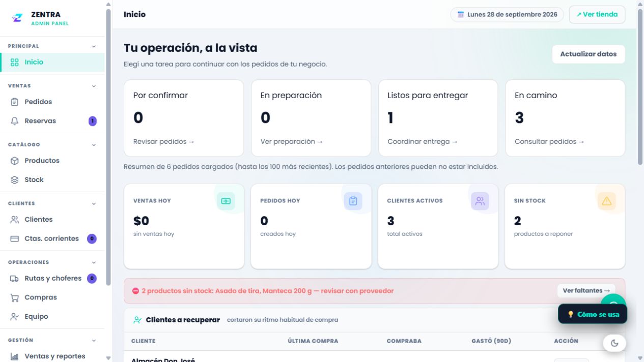The height and width of the screenshot is (362, 644).
Task: Follow the Revisar pedidos link
Action: [164, 142]
